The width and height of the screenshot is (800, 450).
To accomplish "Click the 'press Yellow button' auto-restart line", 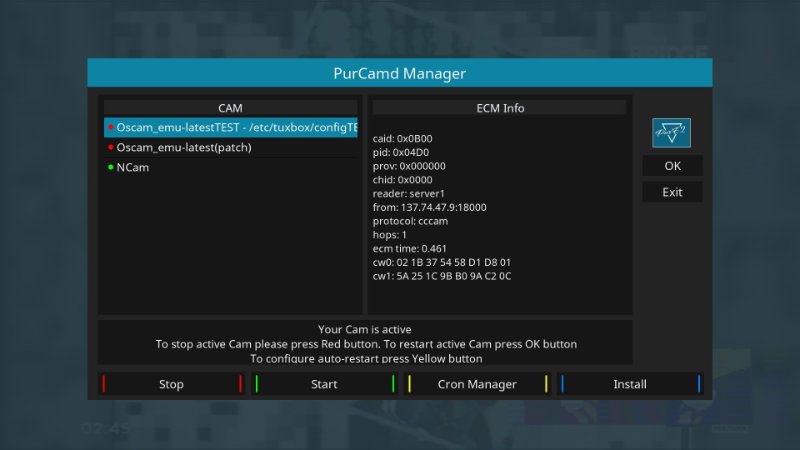I will coord(366,358).
